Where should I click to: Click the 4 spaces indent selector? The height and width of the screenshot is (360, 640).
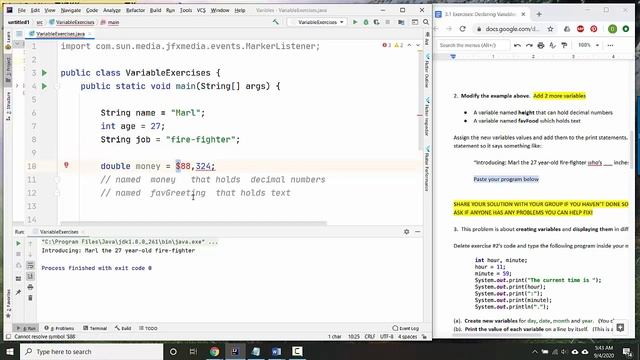click(x=407, y=337)
